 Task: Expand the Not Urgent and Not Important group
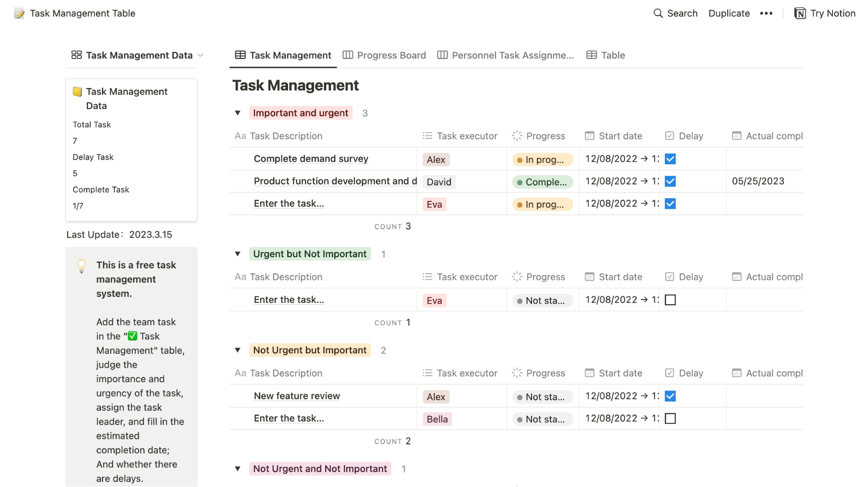pos(238,468)
